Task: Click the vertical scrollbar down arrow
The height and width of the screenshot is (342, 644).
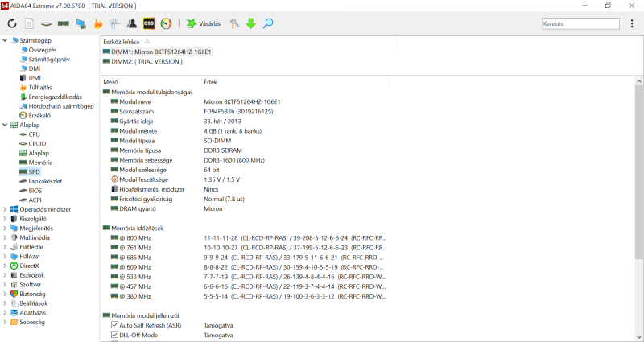Action: [639, 337]
